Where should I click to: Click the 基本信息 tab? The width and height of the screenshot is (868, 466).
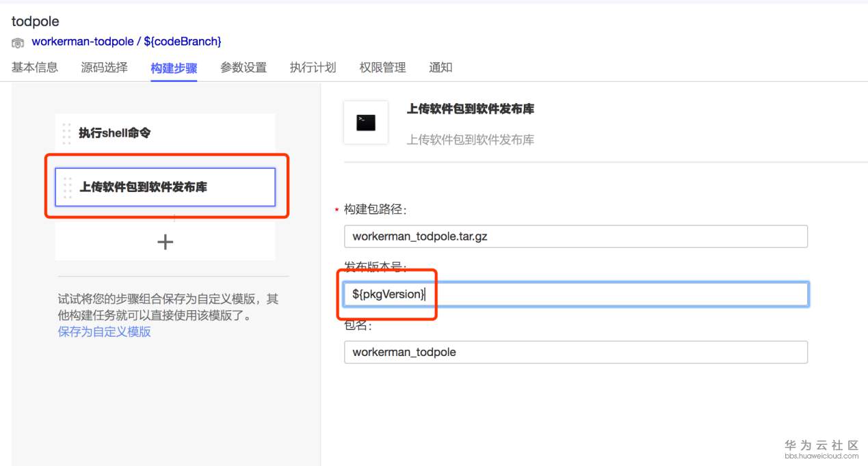(35, 67)
